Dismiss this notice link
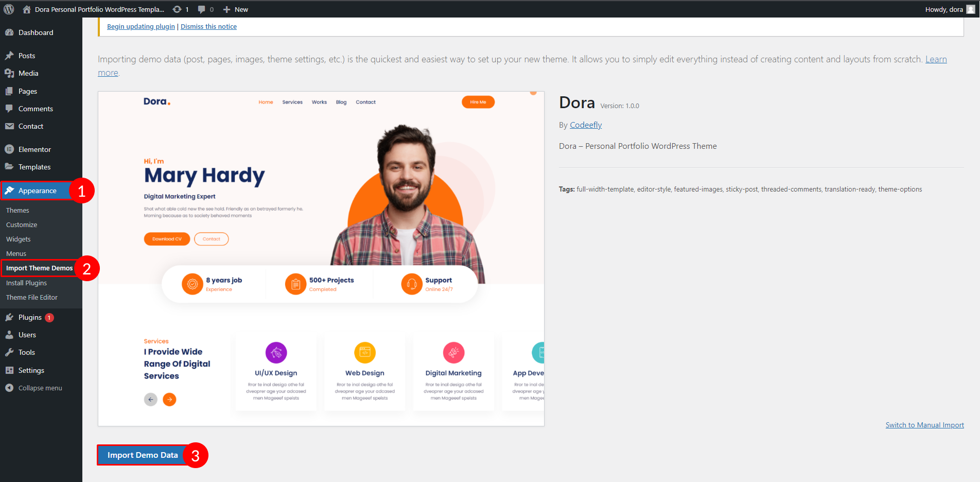This screenshot has width=980, height=482. coord(208,26)
